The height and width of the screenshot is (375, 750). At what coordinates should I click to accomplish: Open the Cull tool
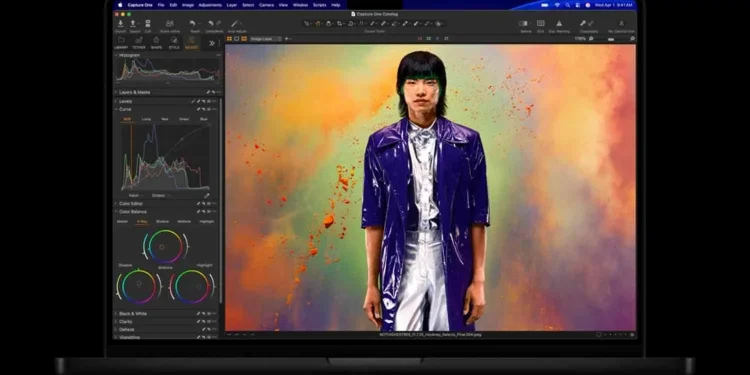click(148, 23)
